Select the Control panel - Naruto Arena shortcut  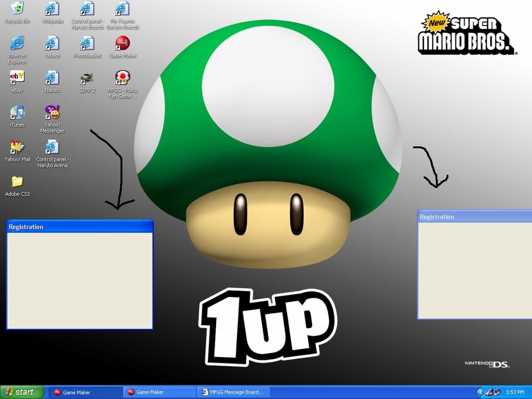tap(52, 148)
